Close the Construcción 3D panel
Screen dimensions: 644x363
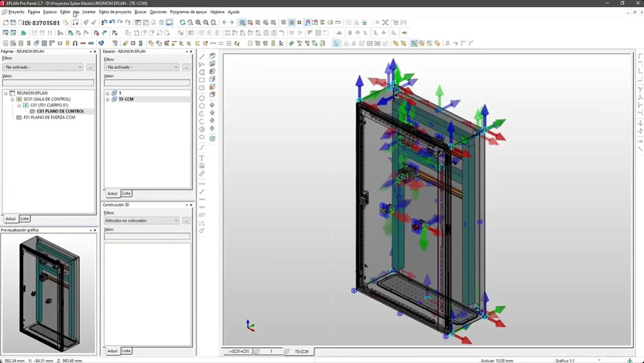coord(191,205)
